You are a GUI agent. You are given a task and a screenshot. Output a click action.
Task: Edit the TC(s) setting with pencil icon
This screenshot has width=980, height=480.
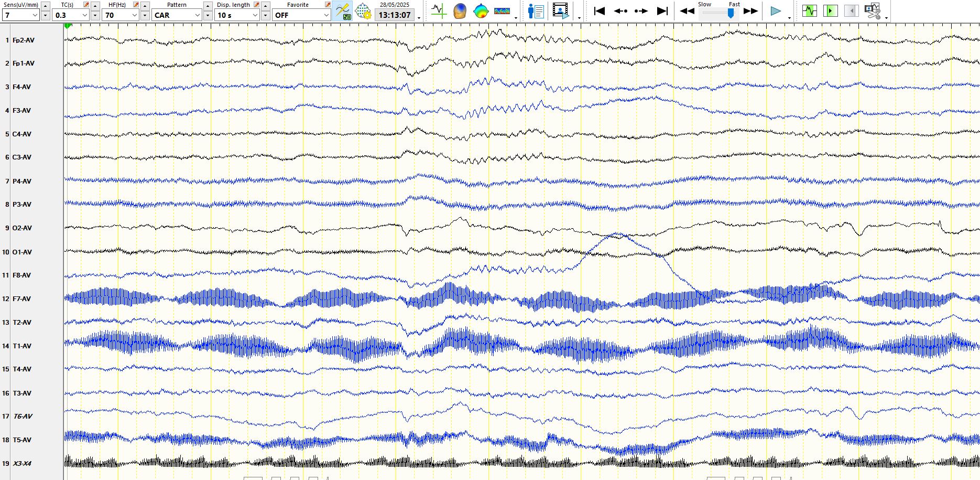pos(86,5)
